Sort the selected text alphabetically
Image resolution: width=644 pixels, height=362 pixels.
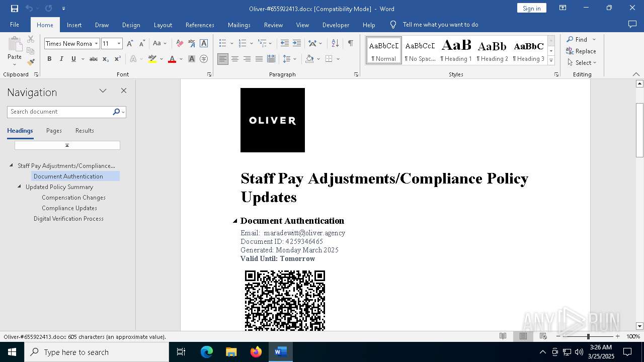pyautogui.click(x=335, y=44)
